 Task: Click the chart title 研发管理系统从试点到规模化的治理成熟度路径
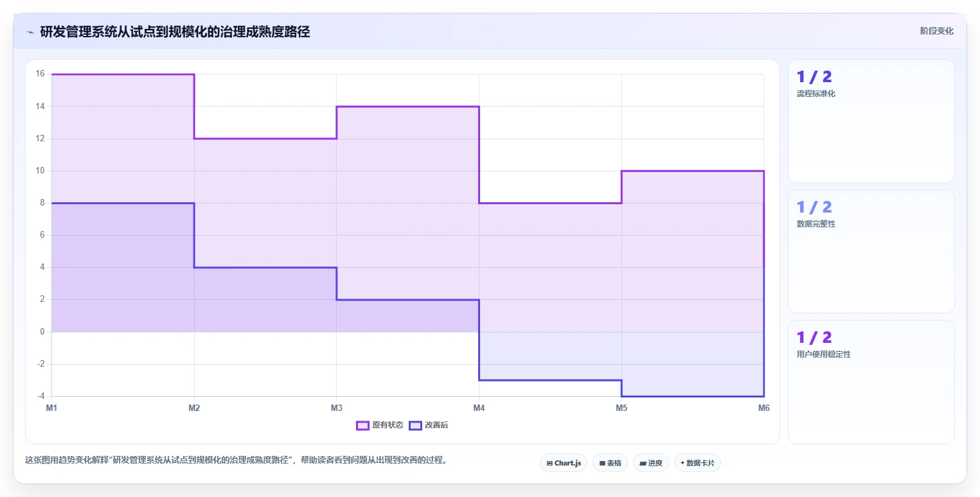(x=175, y=31)
